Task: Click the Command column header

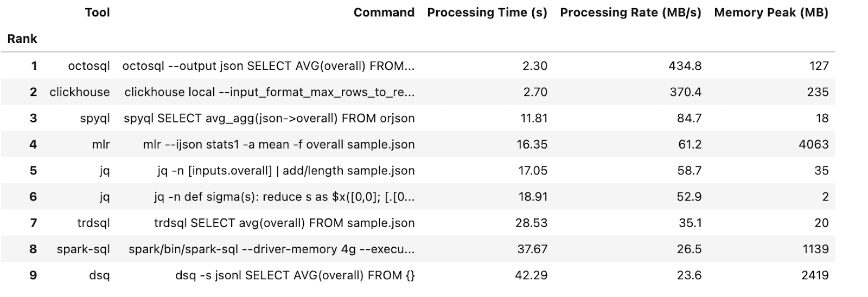Action: pos(384,13)
